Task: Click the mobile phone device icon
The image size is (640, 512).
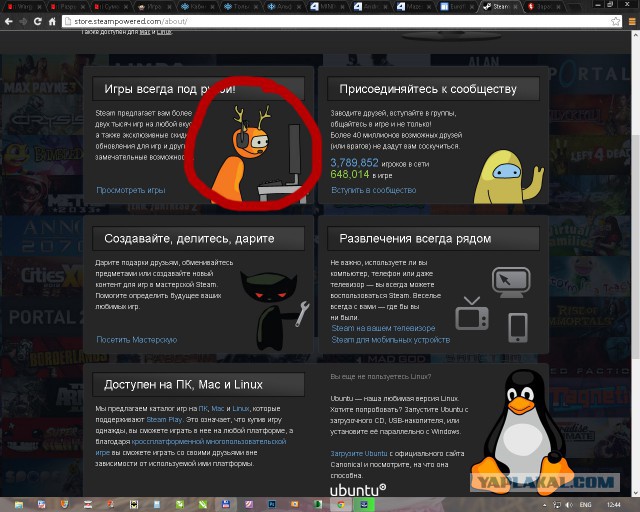Action: [518, 327]
